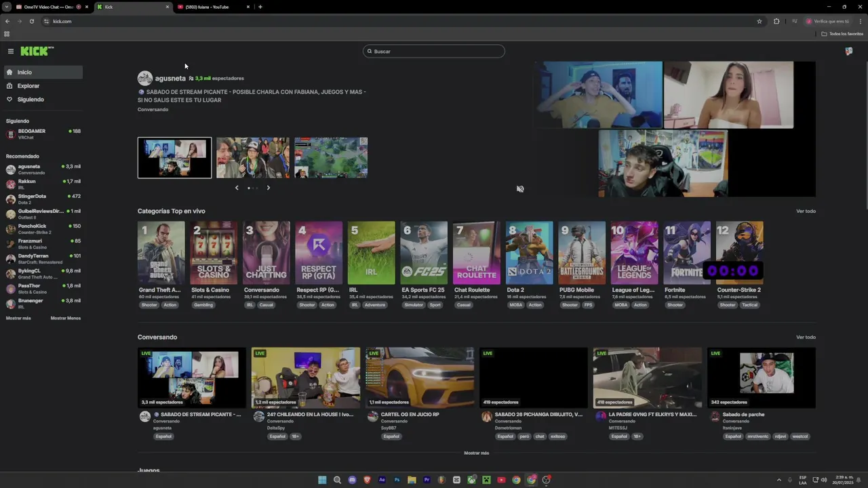The width and height of the screenshot is (868, 488).
Task: Open the media control icon in the toolbar
Action: 794,21
